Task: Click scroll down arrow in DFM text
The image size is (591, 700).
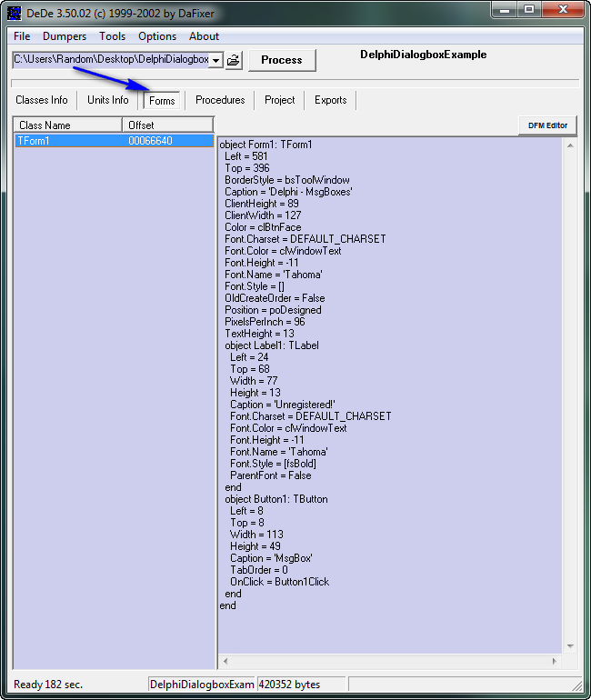Action: click(x=570, y=646)
